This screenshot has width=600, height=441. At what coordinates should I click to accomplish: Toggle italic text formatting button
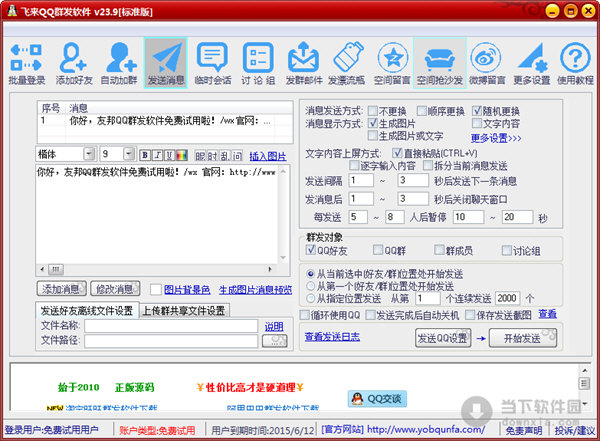point(157,155)
